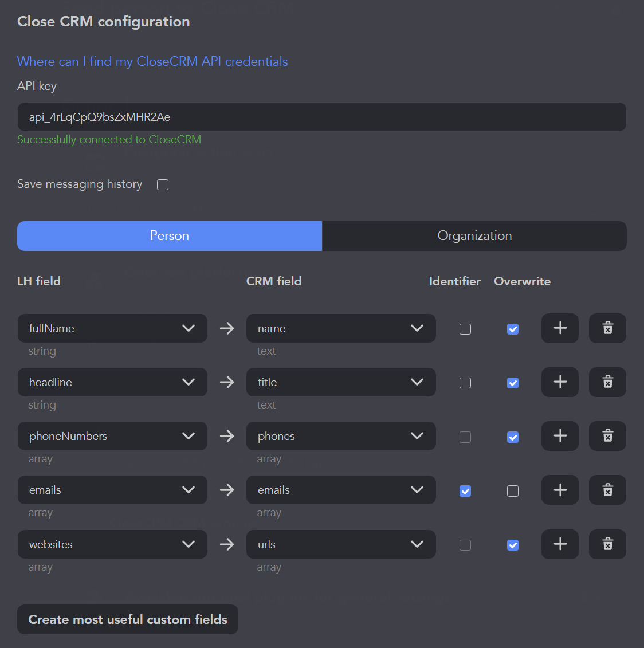
Task: Open the headline LH field dropdown
Action: pyautogui.click(x=112, y=382)
